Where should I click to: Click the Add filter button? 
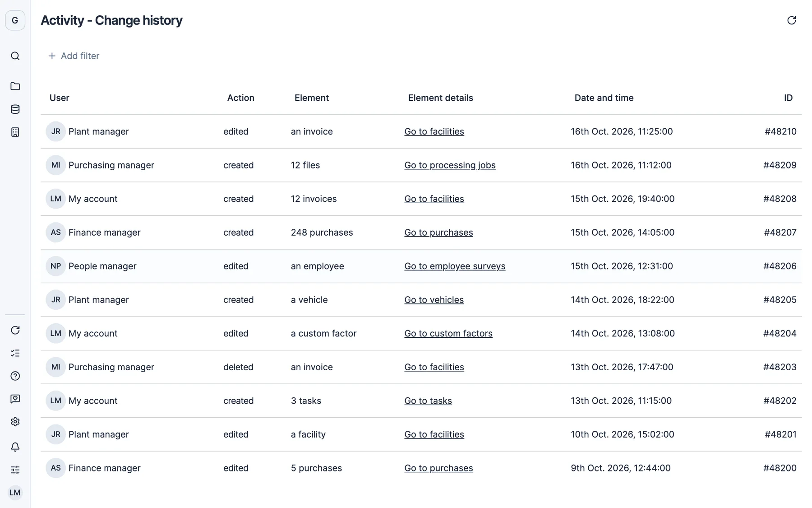74,56
